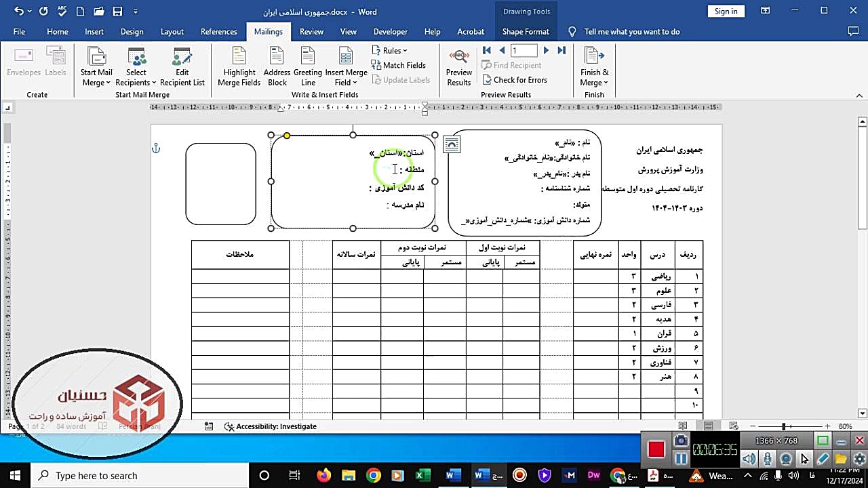868x488 pixels.
Task: Go to last mail merge record
Action: [x=561, y=50]
